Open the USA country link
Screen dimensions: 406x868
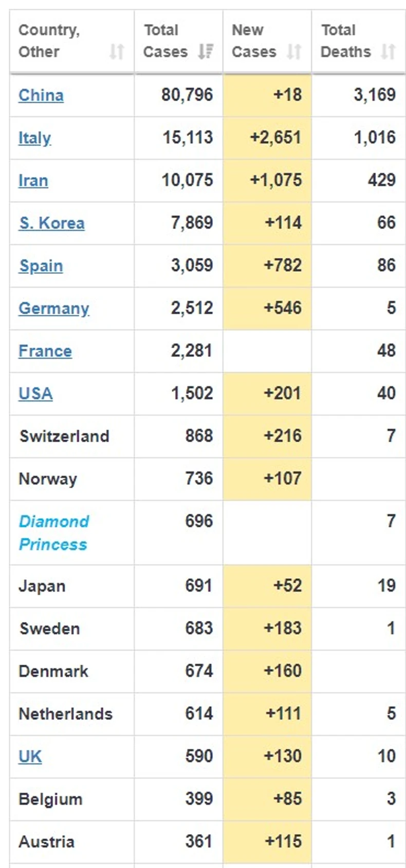point(35,393)
